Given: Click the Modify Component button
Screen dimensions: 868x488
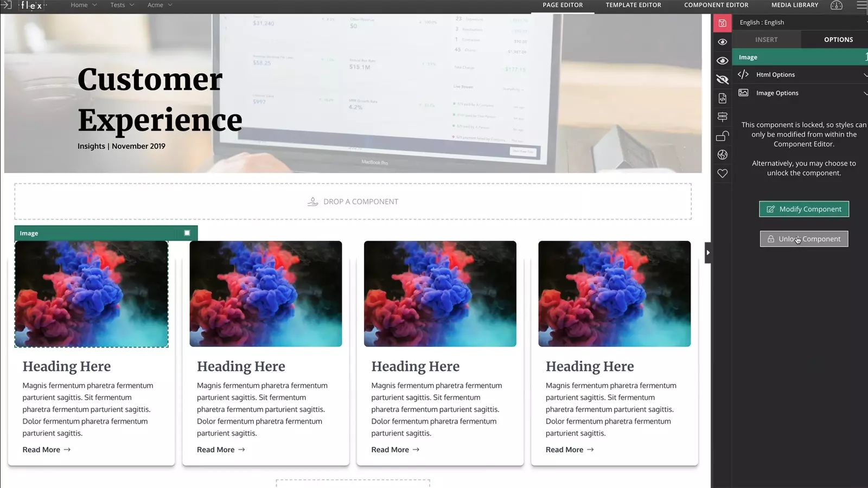Looking at the screenshot, I should [x=804, y=209].
